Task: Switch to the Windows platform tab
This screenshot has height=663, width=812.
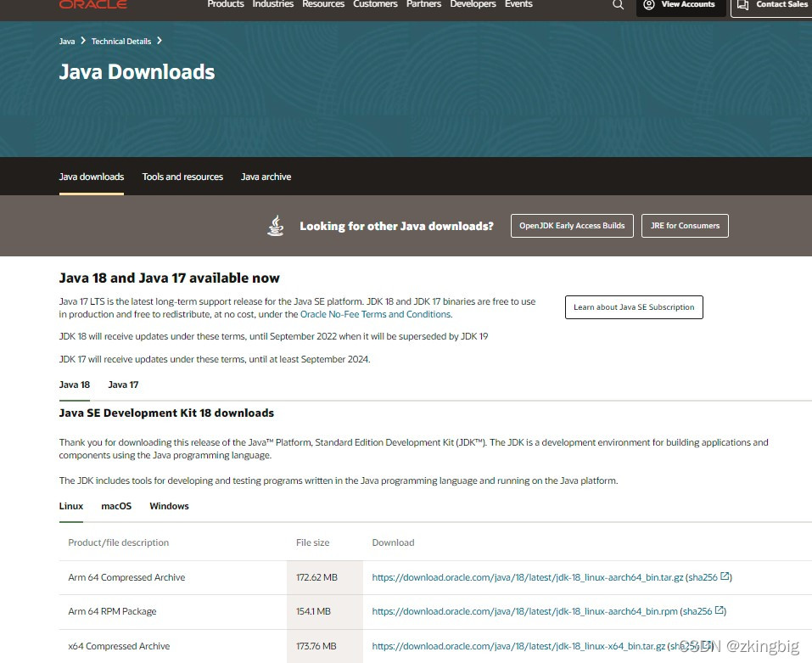Action: 170,506
